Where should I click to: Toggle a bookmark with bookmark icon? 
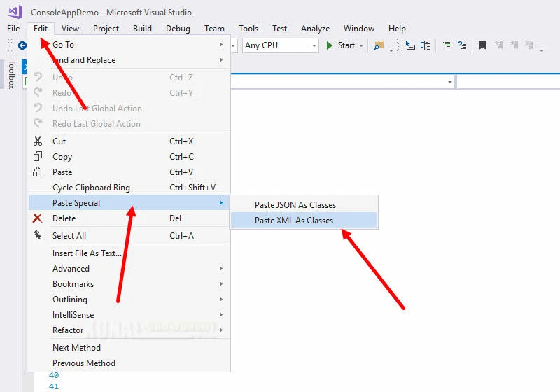click(482, 45)
